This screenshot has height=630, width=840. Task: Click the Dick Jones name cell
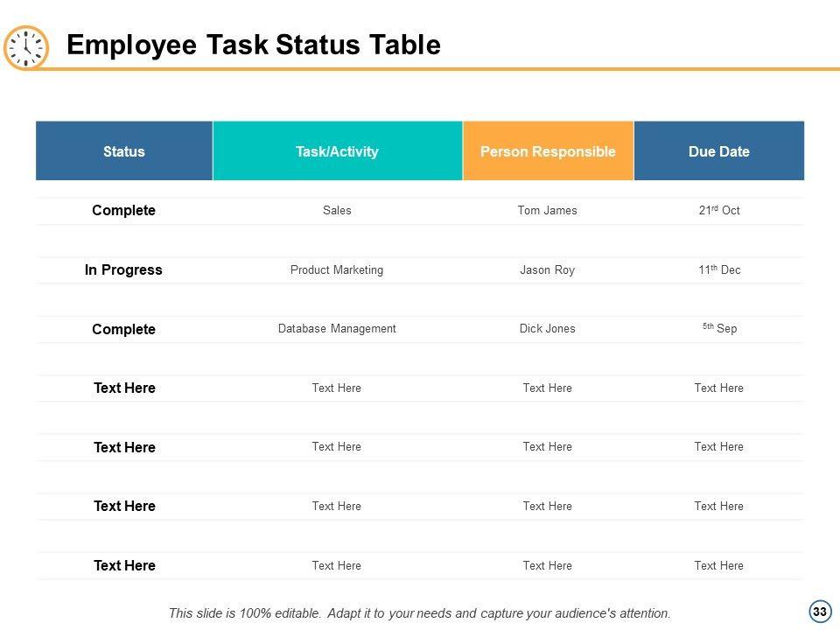click(x=547, y=329)
